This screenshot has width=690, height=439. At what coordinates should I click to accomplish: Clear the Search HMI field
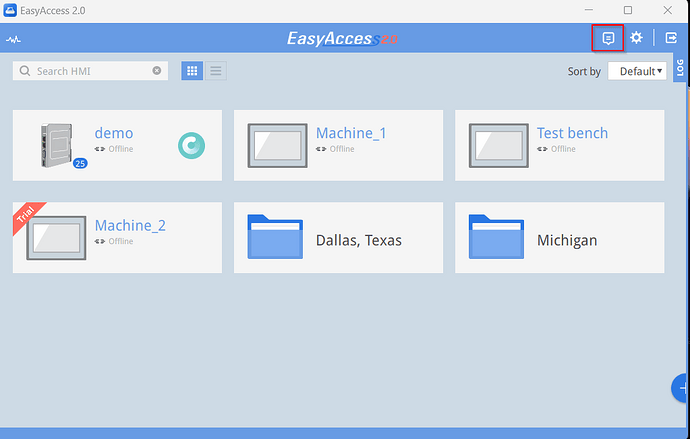157,70
